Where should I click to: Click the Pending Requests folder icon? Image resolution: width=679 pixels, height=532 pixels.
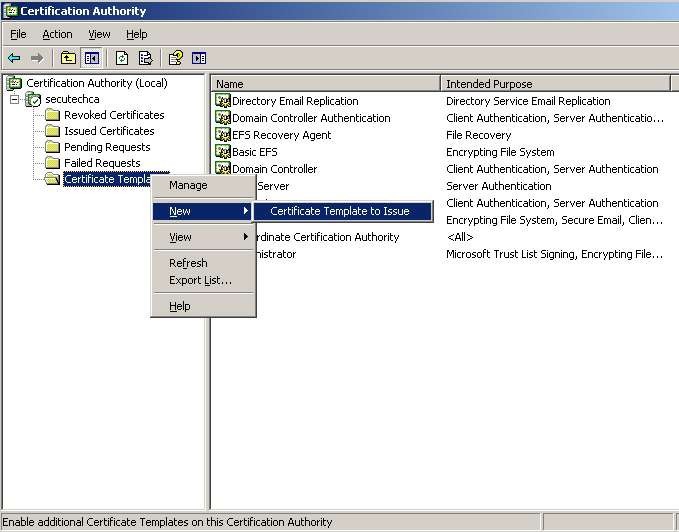[52, 147]
